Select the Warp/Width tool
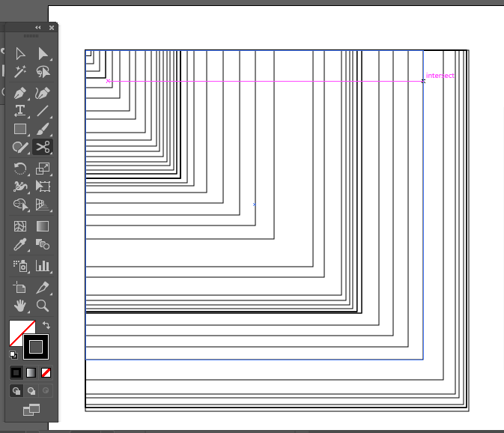 20,187
